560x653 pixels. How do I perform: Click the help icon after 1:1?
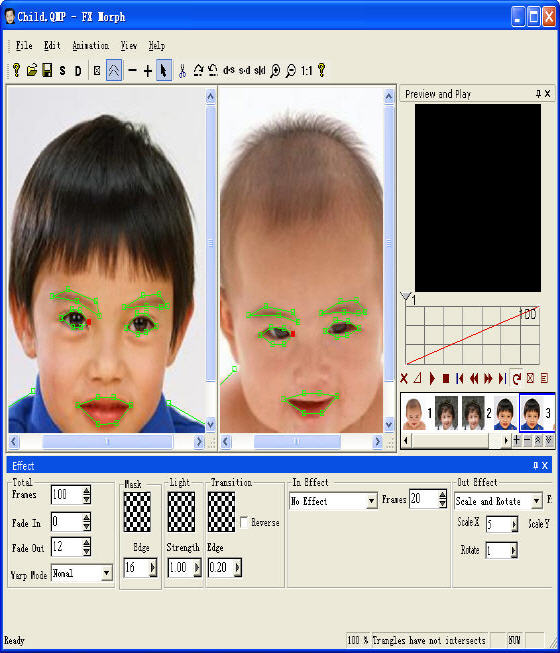click(321, 70)
